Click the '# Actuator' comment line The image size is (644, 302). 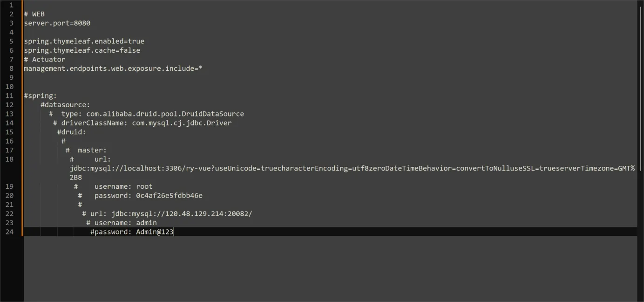pyautogui.click(x=45, y=59)
